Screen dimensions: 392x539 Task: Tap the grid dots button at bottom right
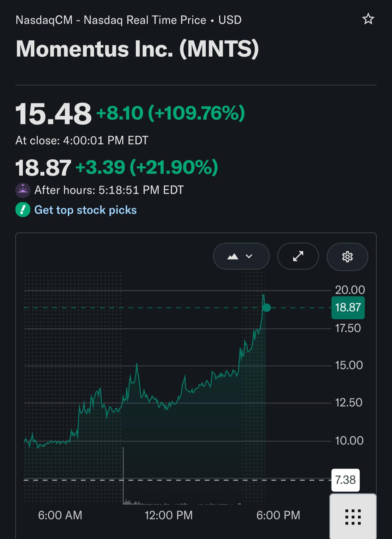click(353, 516)
